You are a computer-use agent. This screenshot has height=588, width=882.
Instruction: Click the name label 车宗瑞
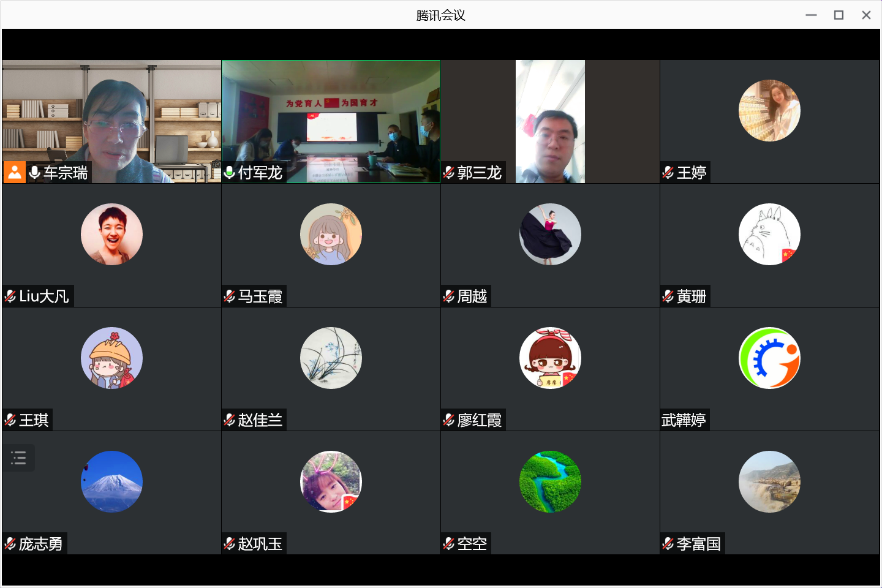point(66,173)
